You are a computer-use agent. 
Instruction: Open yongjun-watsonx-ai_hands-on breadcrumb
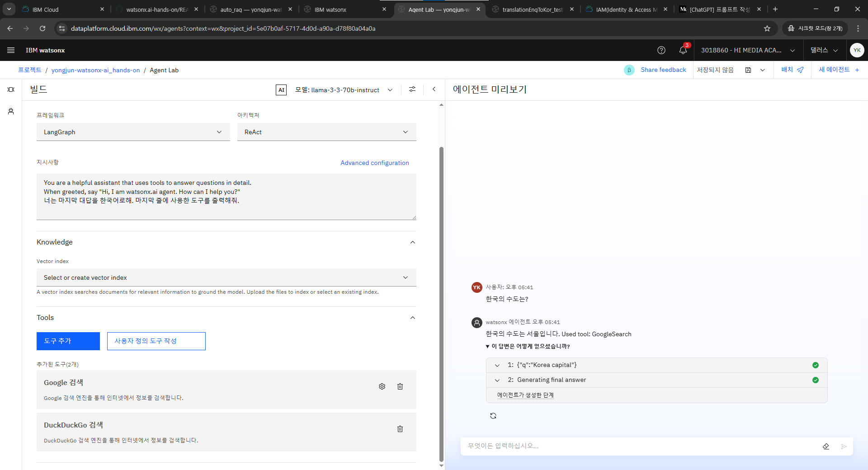[x=96, y=70]
